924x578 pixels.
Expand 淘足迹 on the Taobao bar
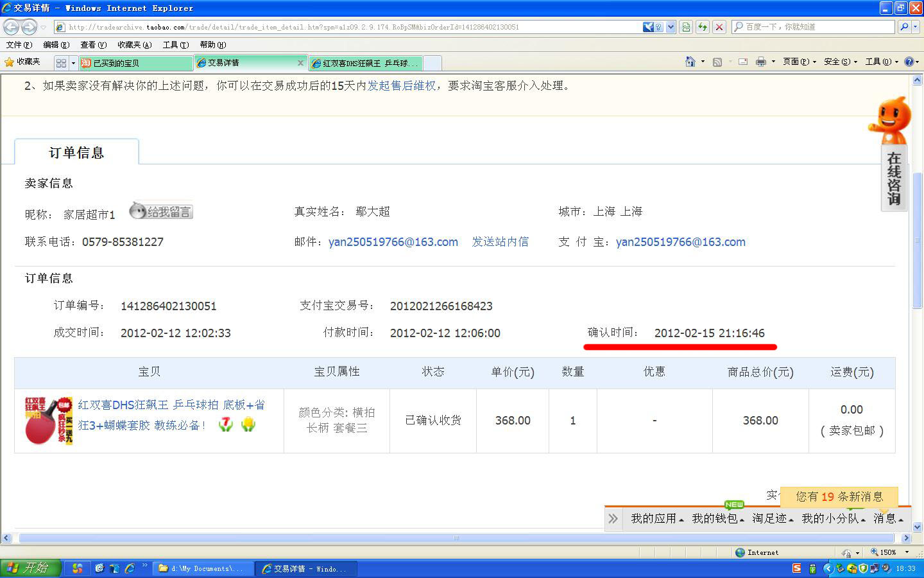[773, 518]
